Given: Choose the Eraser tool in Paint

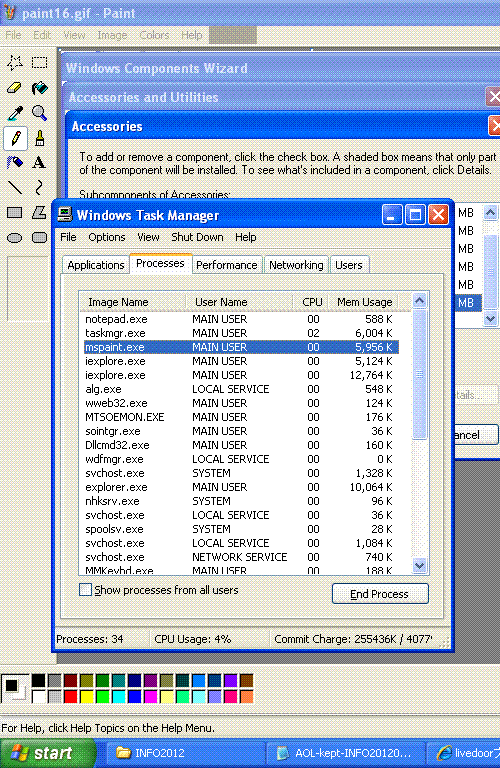Looking at the screenshot, I should pos(15,88).
